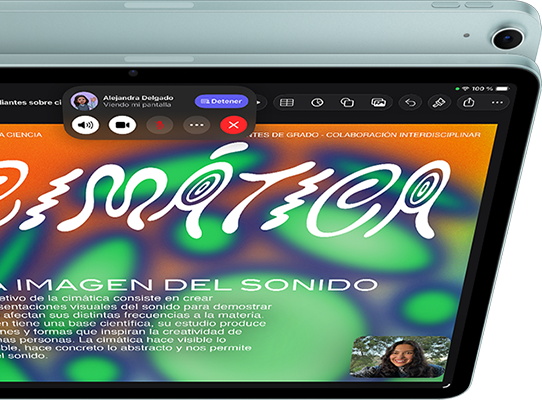The width and height of the screenshot is (542, 400).
Task: Tap the Wi-Fi status icon
Action: click(x=466, y=89)
